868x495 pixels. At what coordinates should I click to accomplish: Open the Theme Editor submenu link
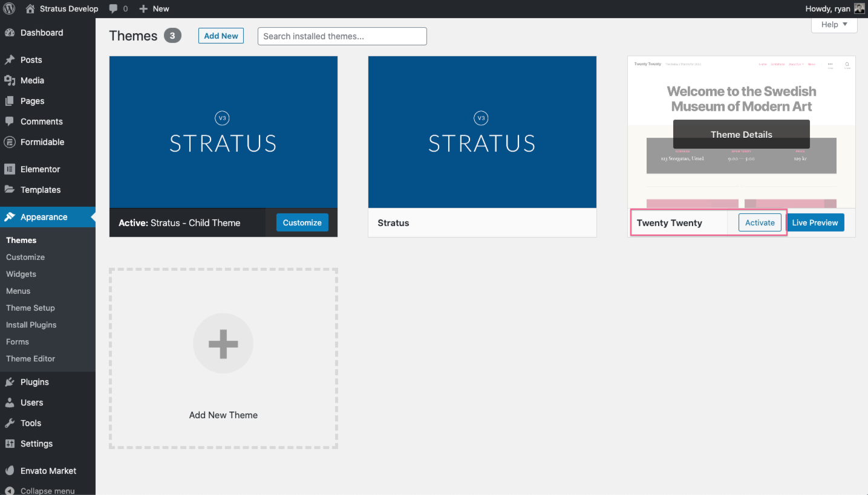30,358
